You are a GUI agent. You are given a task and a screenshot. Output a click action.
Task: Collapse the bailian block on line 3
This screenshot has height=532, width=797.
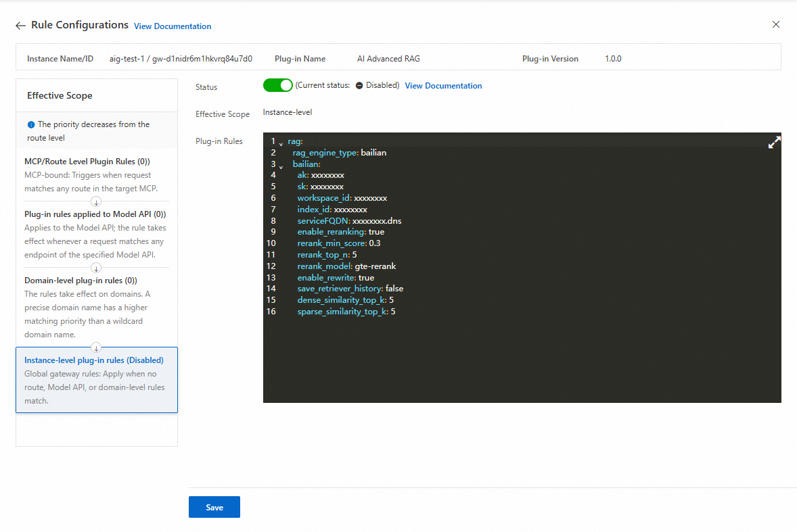[281, 167]
